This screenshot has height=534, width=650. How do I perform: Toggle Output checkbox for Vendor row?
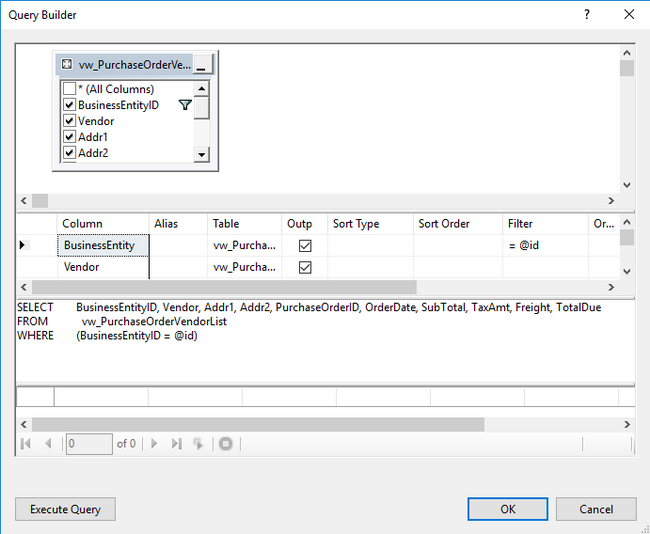tap(305, 267)
